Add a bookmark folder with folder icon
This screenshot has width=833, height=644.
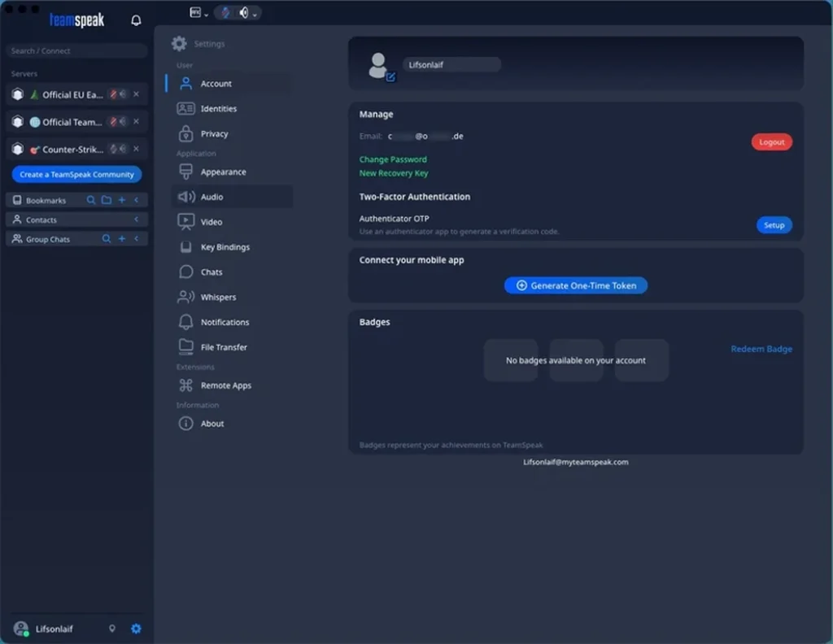(107, 200)
